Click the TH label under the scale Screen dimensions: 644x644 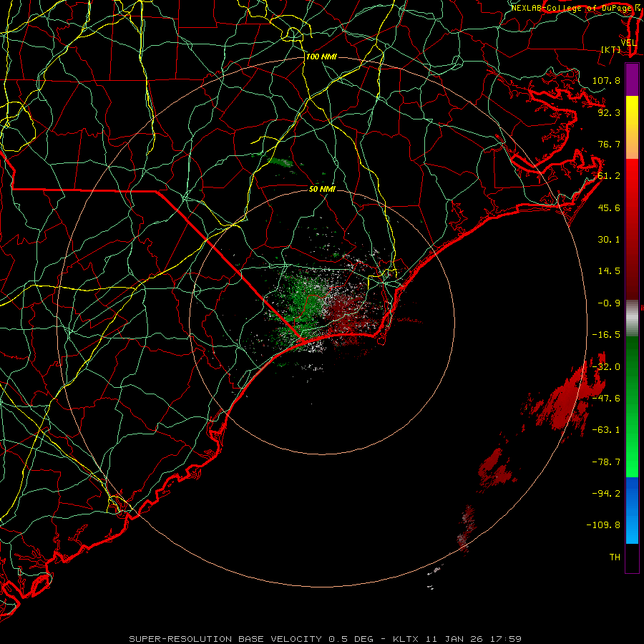pos(615,557)
